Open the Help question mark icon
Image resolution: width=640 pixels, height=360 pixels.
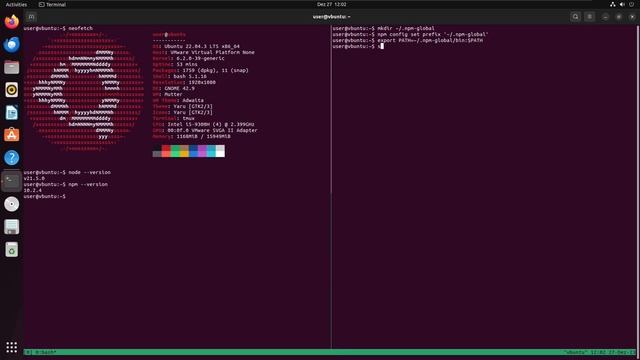pos(11,158)
